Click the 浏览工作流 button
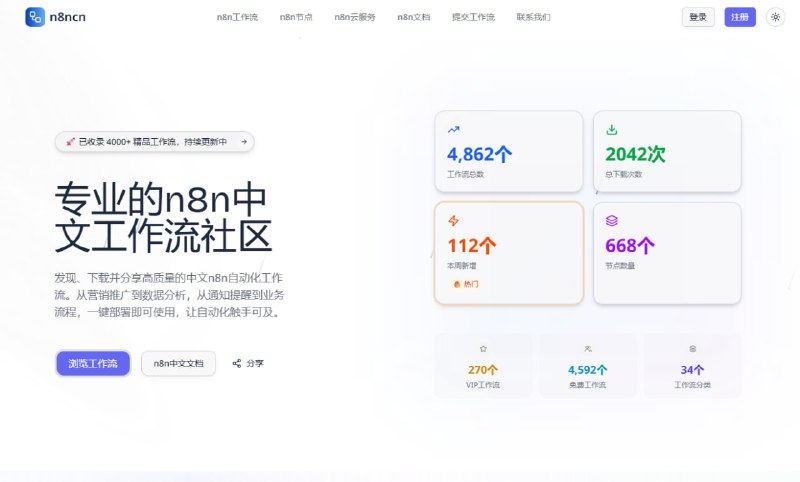This screenshot has height=482, width=800. coord(93,364)
